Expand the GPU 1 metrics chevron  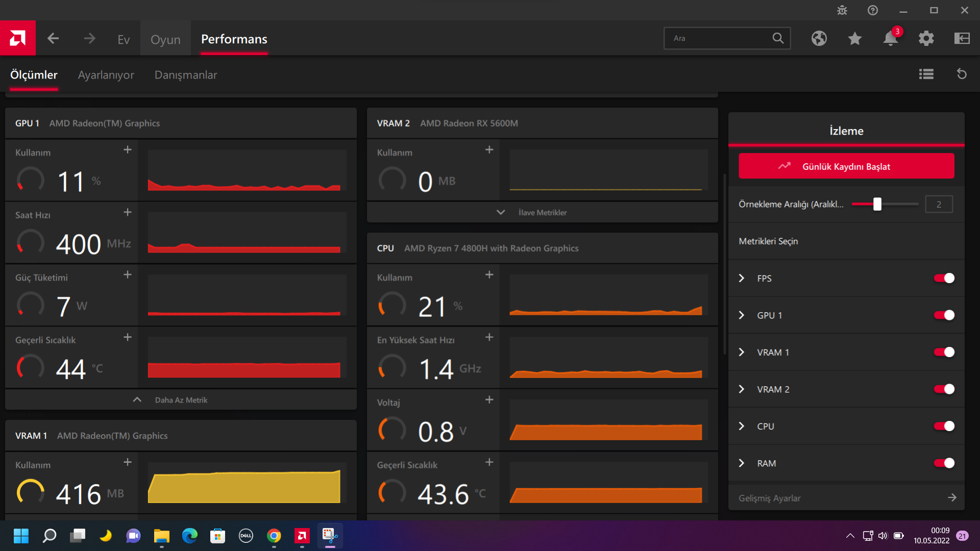(742, 315)
